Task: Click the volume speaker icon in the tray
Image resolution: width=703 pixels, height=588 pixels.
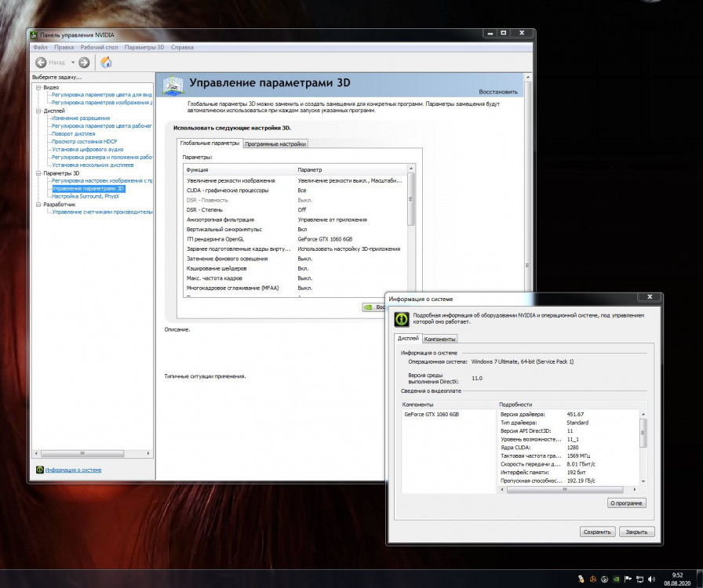Action: pos(652,579)
